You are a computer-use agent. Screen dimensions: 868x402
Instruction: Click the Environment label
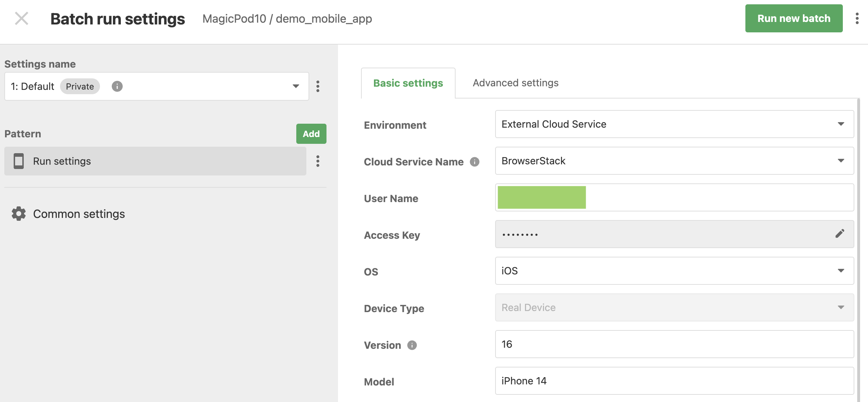(x=395, y=125)
